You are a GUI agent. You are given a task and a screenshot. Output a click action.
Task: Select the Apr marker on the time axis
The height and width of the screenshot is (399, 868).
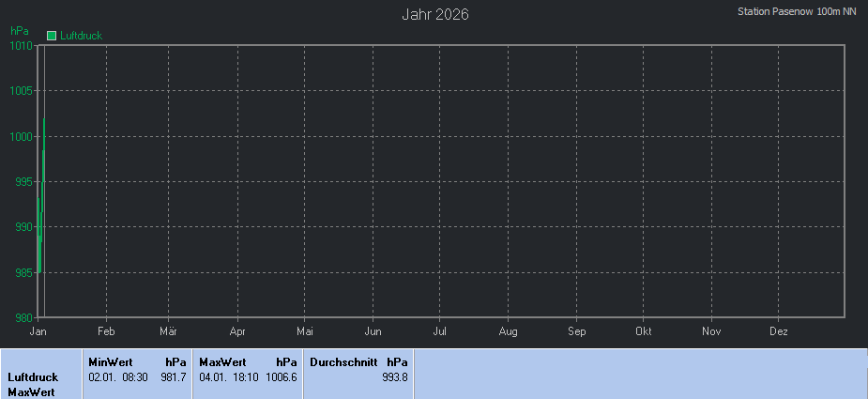click(x=237, y=331)
